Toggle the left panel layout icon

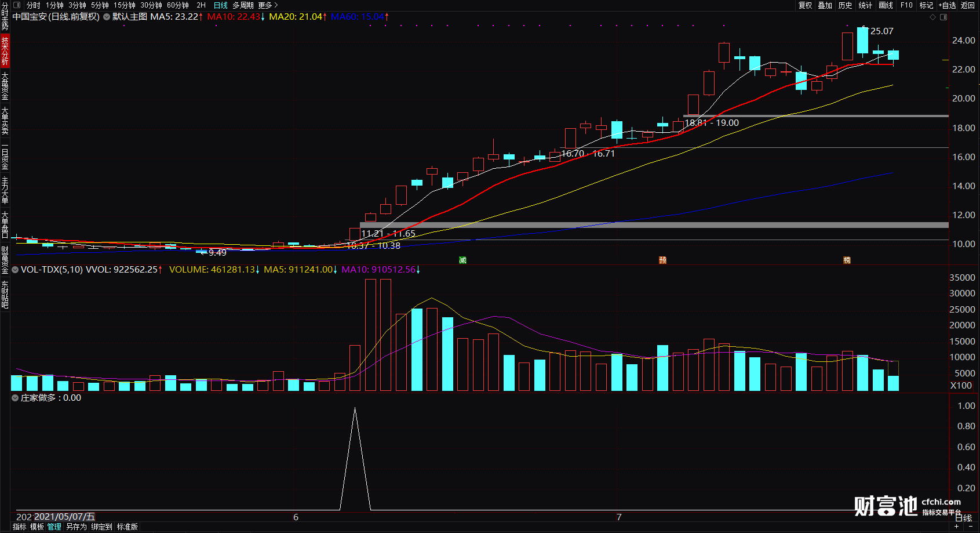(x=17, y=5)
